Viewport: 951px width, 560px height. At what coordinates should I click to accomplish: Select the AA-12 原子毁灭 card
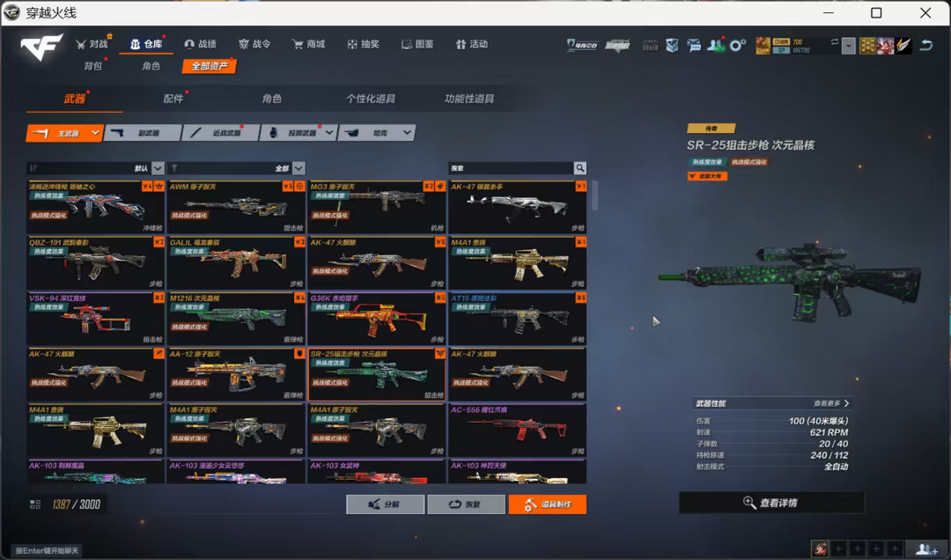coord(236,374)
